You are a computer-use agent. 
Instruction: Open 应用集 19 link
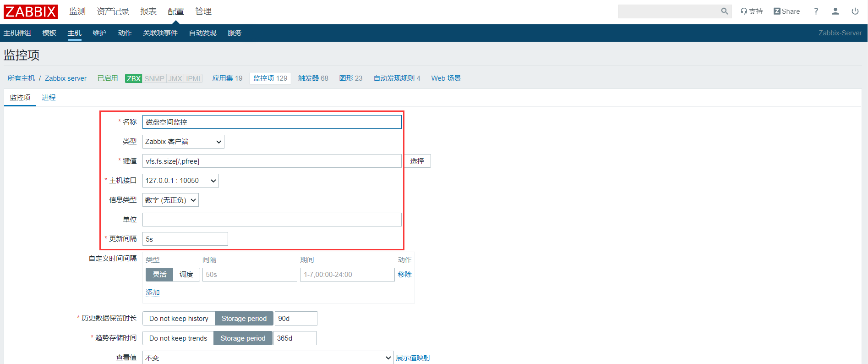[x=227, y=78]
